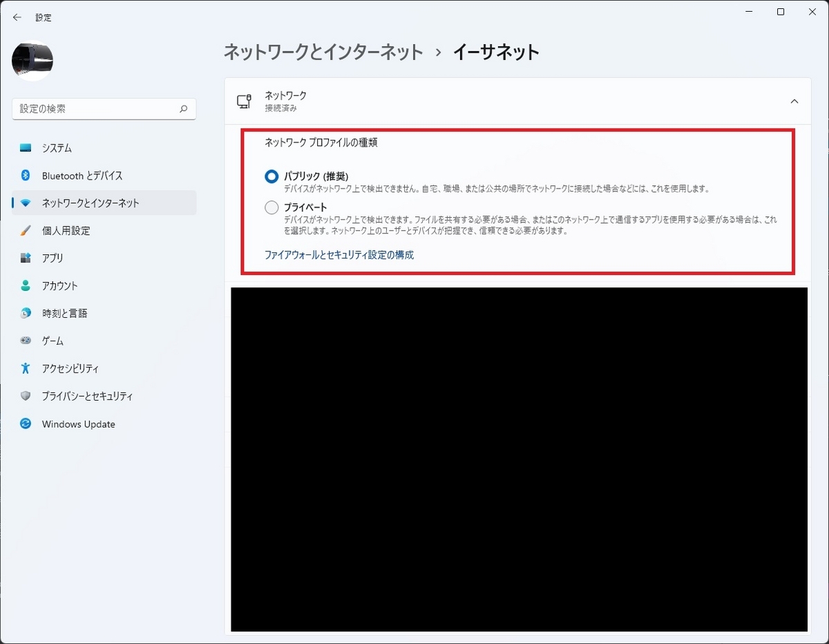This screenshot has height=644, width=829.
Task: Click the ゲーム controller icon
Action: (26, 341)
